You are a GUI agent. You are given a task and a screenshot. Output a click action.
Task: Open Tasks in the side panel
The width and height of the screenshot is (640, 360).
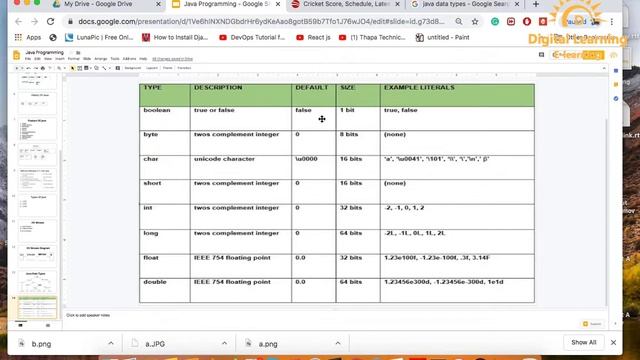[x=616, y=98]
